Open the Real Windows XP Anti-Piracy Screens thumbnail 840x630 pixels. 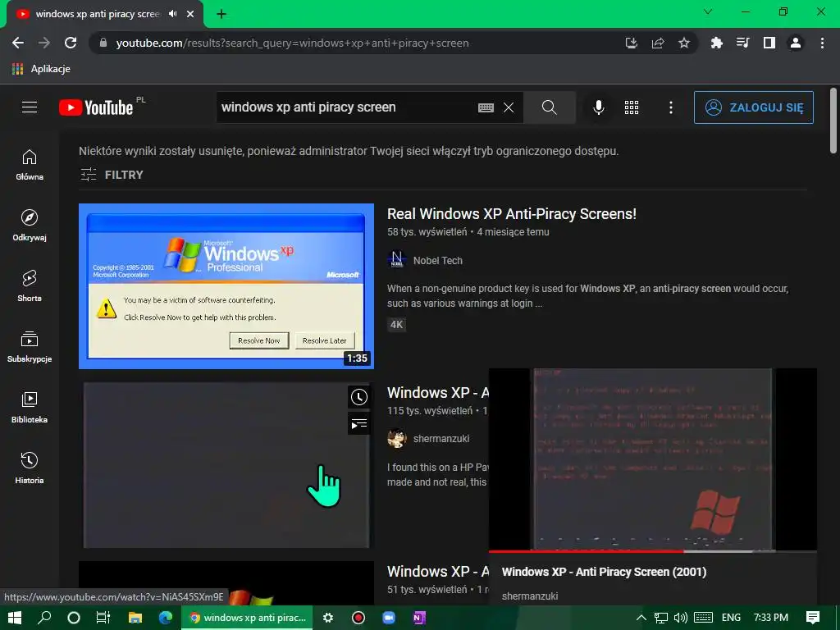226,286
